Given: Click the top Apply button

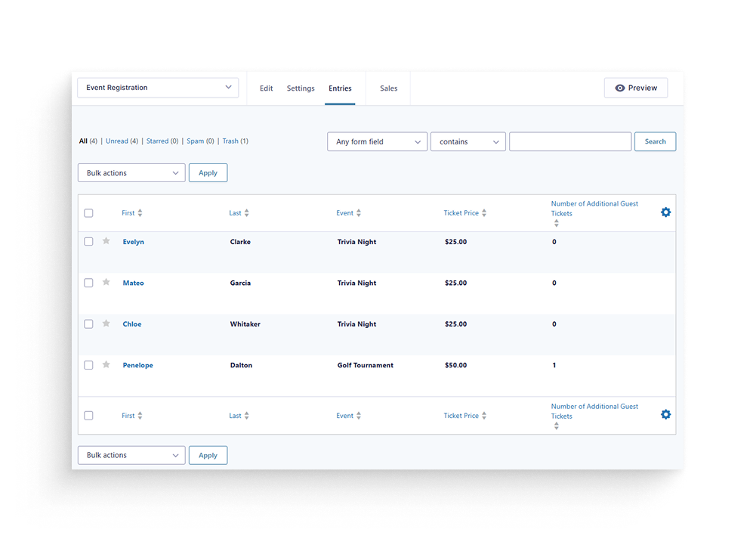Looking at the screenshot, I should click(208, 172).
